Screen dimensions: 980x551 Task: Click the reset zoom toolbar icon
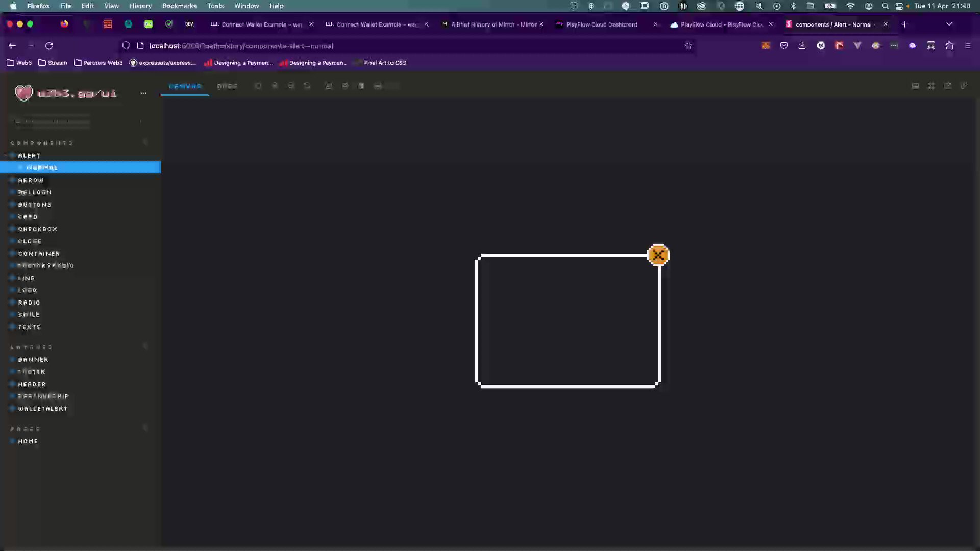point(307,86)
